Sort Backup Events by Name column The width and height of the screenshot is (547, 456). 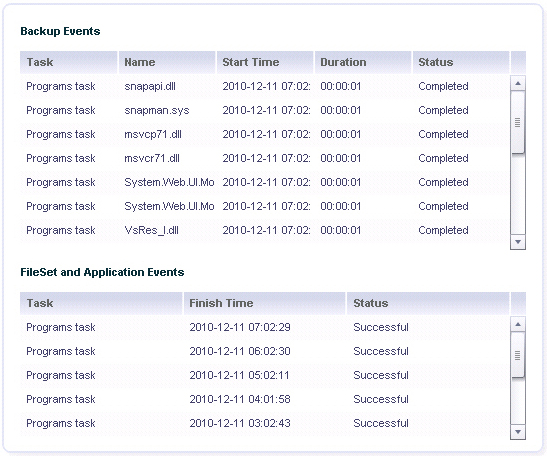click(x=167, y=62)
